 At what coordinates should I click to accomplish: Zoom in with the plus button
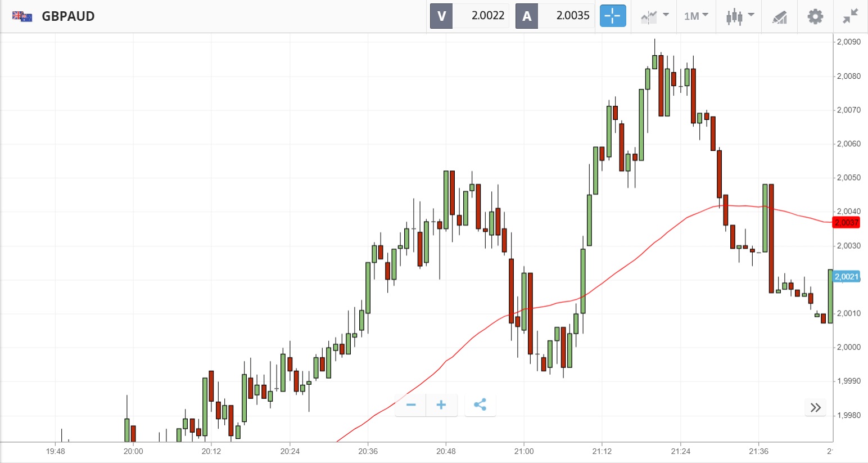(x=441, y=405)
